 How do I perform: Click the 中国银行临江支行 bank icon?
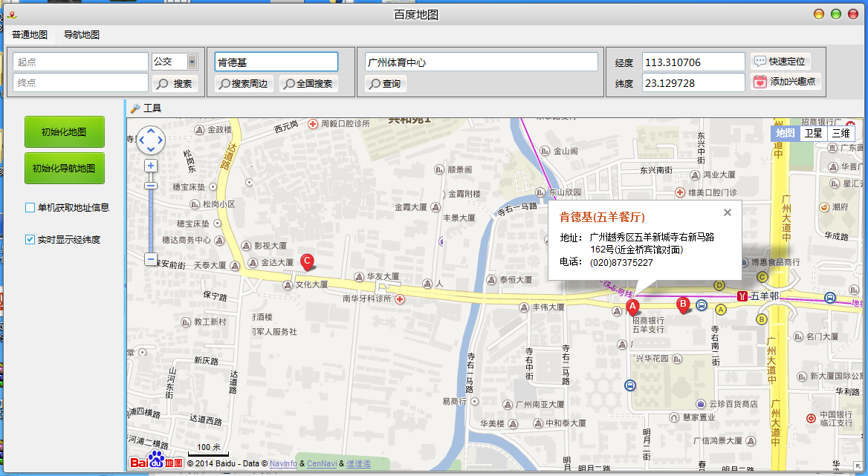pos(811,417)
